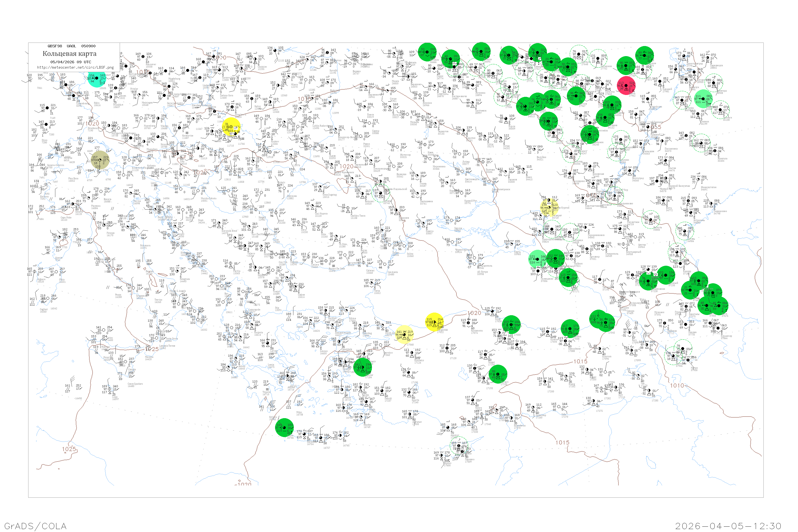Image resolution: width=798 pixels, height=532 pixels.
Task: Click the yellow circle near Zonguldak
Action: [x=434, y=322]
